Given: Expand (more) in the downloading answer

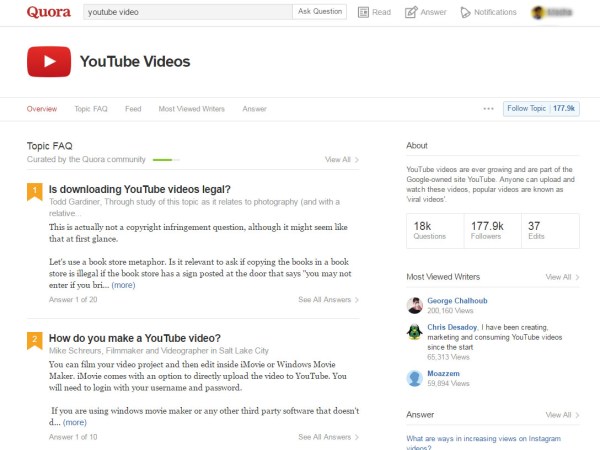Looking at the screenshot, I should [x=123, y=285].
